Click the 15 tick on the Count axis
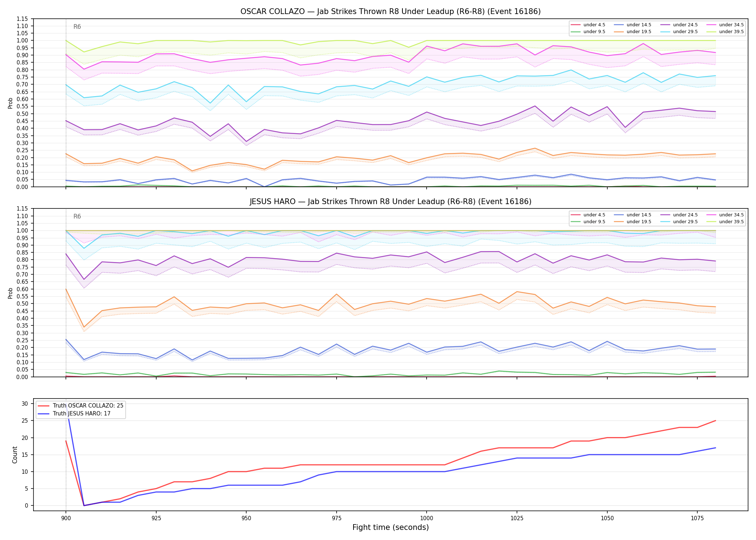Image resolution: width=756 pixels, height=540 pixels. (x=25, y=455)
